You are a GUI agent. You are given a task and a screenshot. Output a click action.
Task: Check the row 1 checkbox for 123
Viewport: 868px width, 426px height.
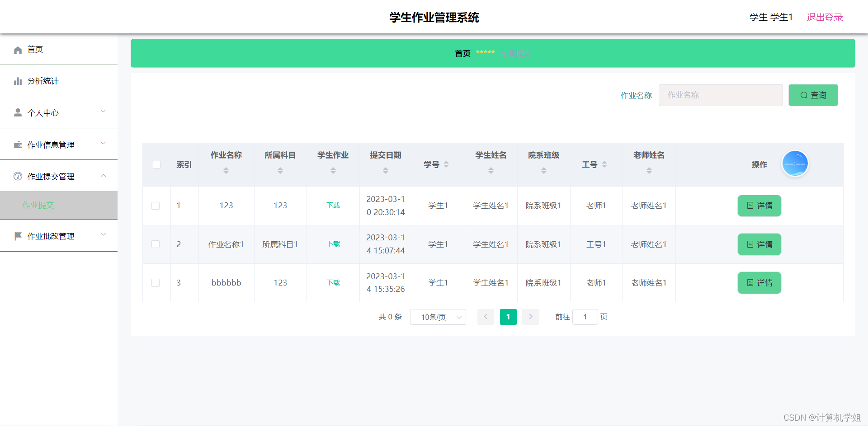tap(156, 206)
